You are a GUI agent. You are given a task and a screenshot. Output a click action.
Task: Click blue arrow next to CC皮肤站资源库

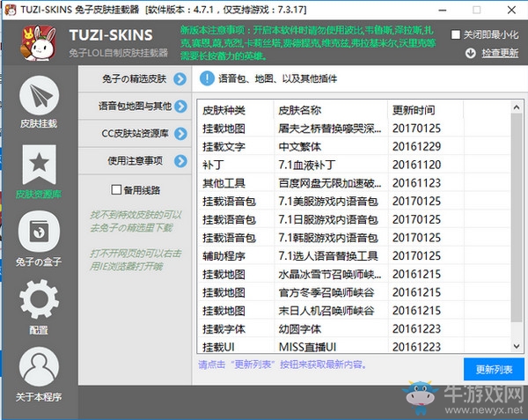(180, 134)
